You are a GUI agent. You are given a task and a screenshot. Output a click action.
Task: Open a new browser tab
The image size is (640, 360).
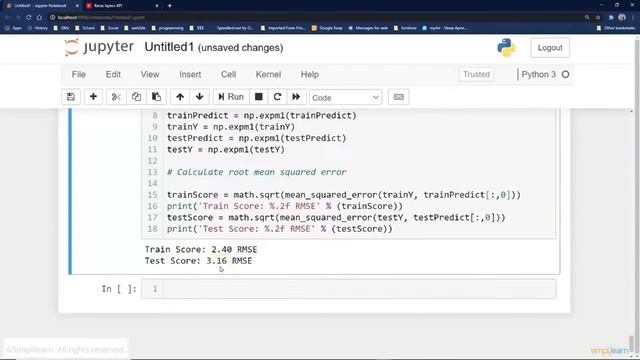click(169, 6)
